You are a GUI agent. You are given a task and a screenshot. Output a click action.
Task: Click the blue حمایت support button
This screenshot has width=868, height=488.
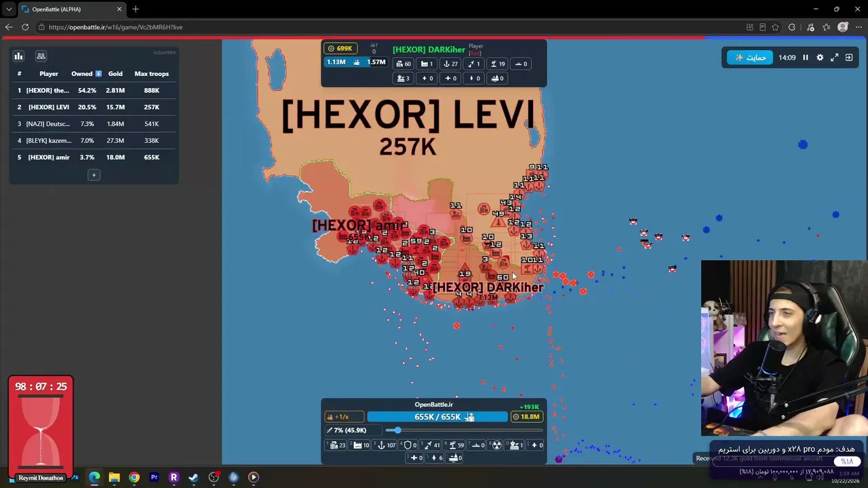click(x=750, y=58)
